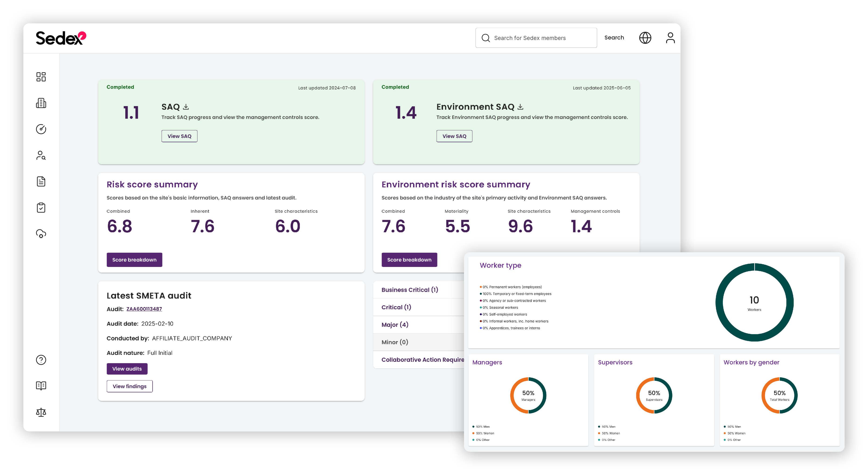This screenshot has height=475, width=868.
Task: Click the globe language icon in the header
Action: tap(645, 38)
